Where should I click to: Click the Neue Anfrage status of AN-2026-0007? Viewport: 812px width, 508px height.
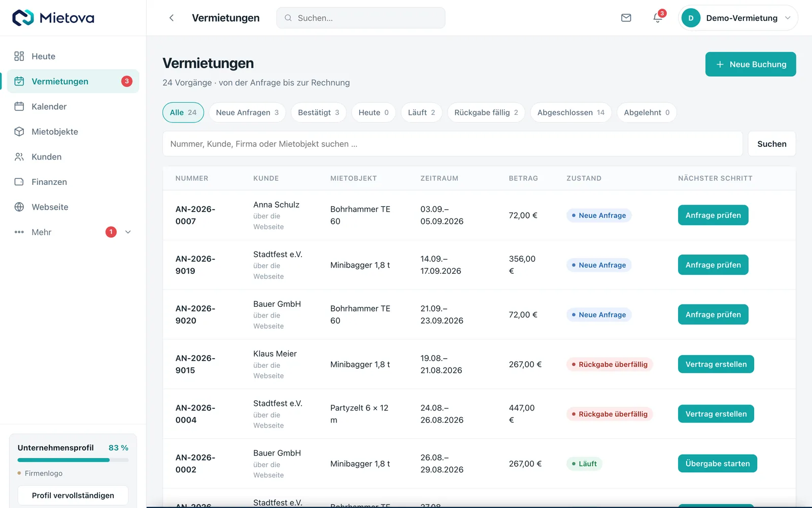point(599,215)
